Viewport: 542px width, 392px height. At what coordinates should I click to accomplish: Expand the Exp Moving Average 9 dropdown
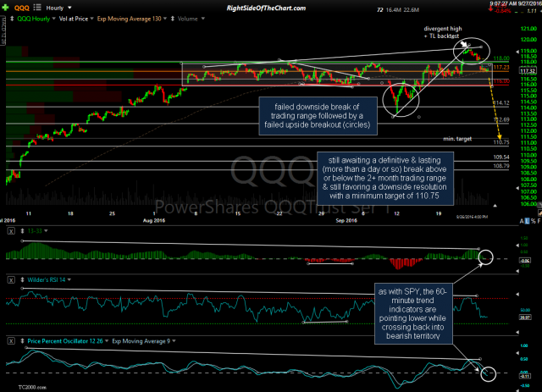pos(174,341)
